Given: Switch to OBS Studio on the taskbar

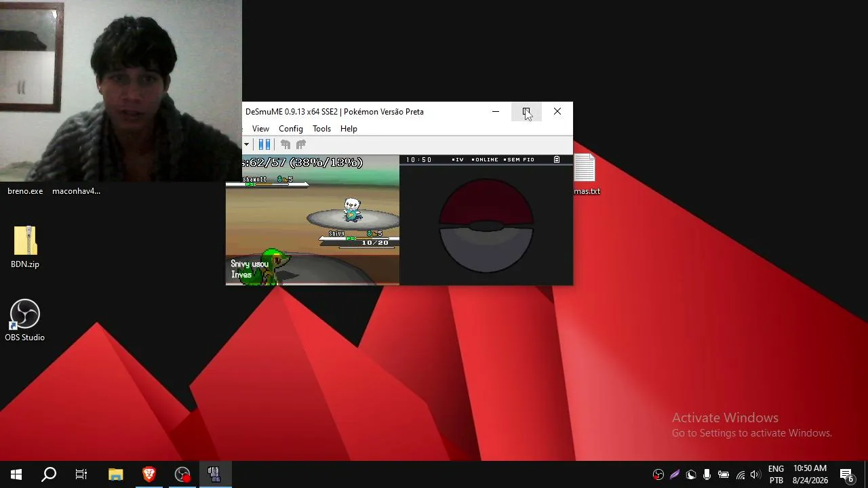Looking at the screenshot, I should 182,474.
